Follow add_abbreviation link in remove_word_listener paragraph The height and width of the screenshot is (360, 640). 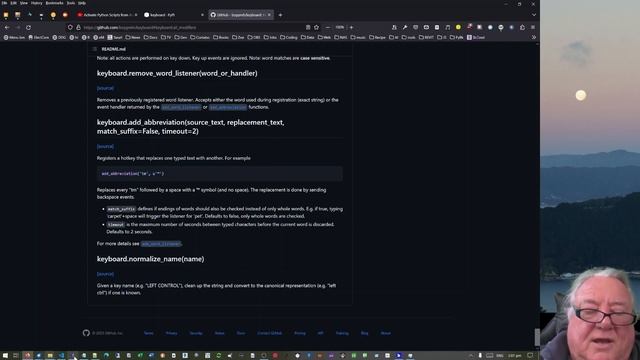click(228, 107)
